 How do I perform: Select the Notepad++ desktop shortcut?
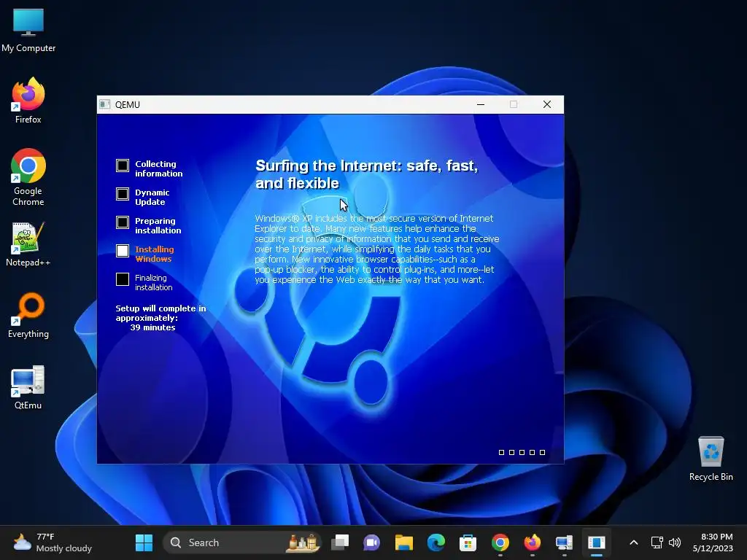(28, 244)
